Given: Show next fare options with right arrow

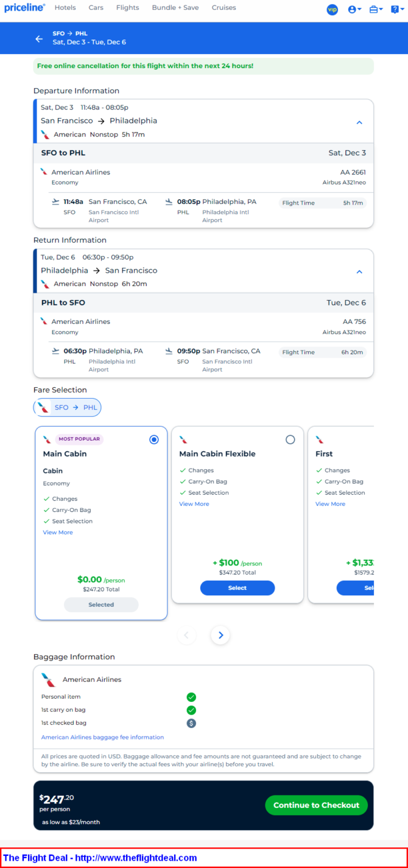Looking at the screenshot, I should [220, 635].
